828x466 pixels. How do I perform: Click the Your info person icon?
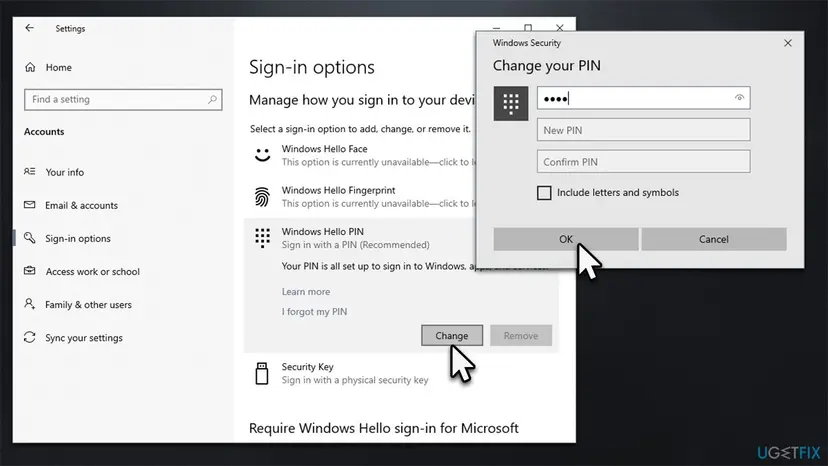(x=30, y=172)
